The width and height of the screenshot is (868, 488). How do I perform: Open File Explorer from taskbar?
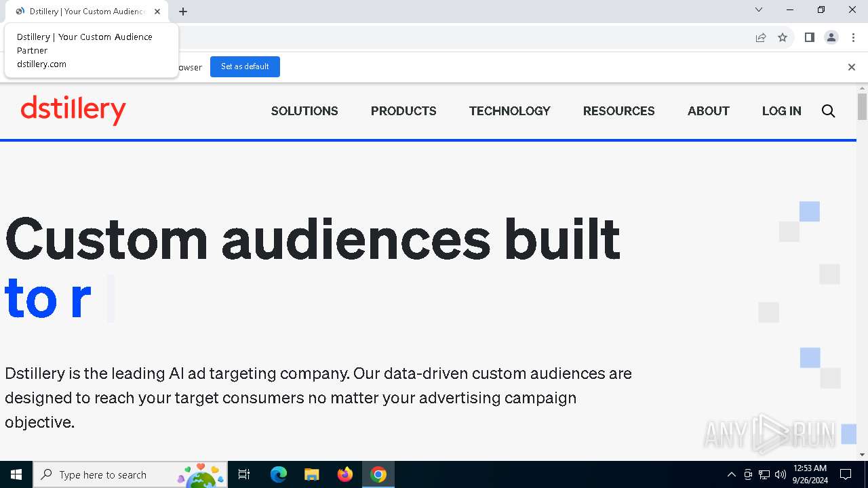[311, 474]
